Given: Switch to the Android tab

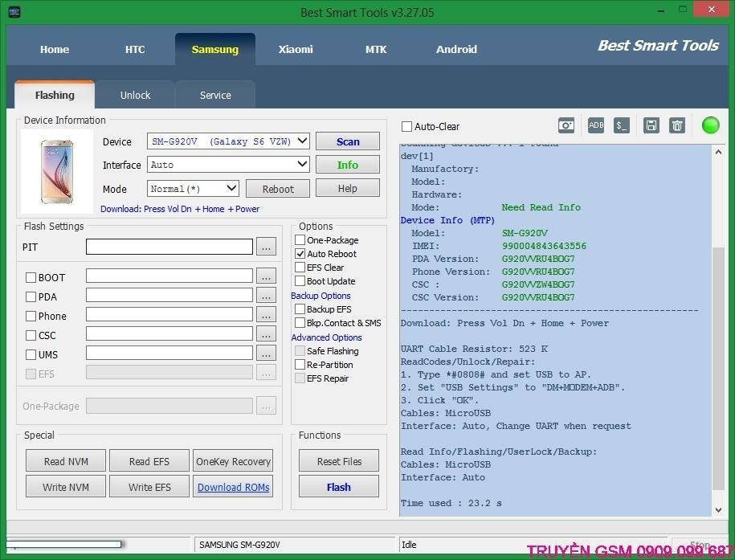Looking at the screenshot, I should [456, 49].
